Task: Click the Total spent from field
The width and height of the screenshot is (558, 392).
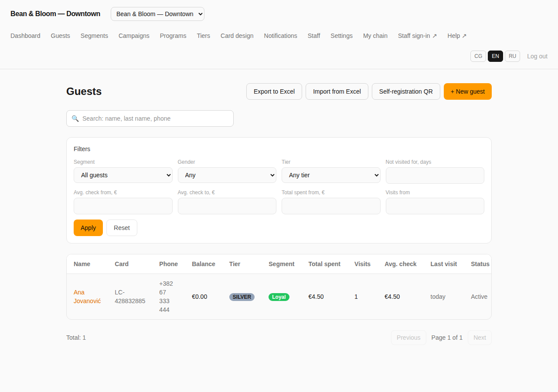Action: click(331, 206)
